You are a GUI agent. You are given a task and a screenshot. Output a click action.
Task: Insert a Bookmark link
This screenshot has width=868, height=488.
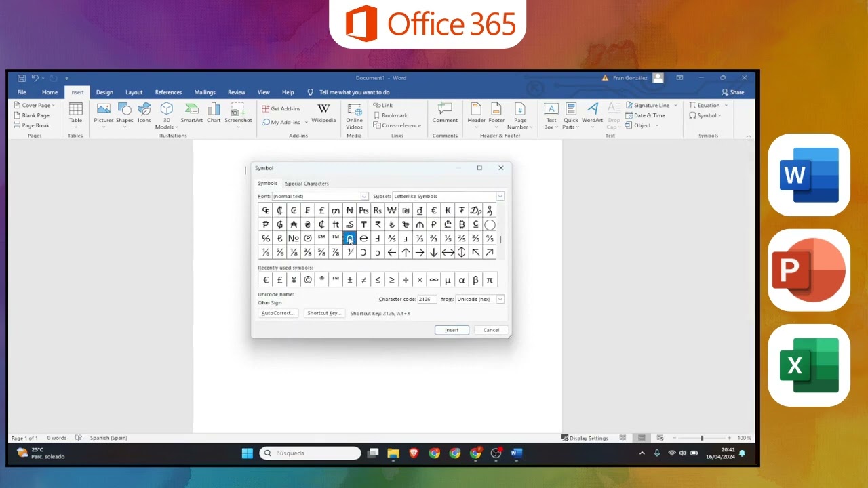click(390, 115)
